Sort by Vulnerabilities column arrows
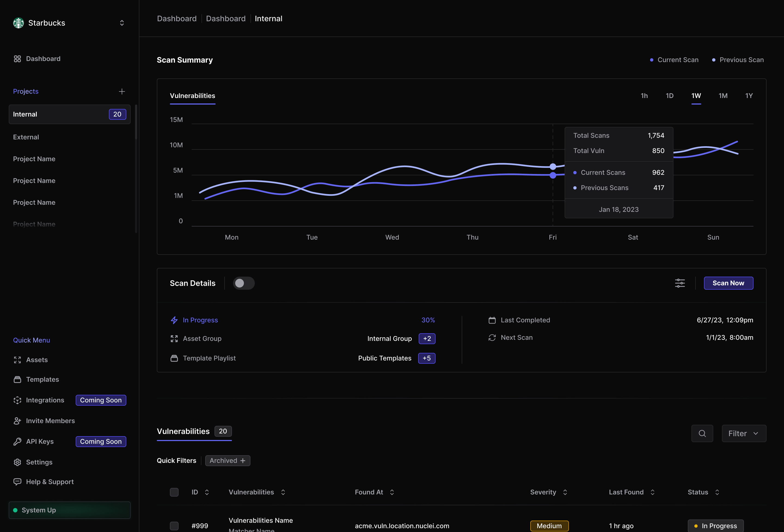Viewport: 784px width, 532px height. [x=283, y=493]
